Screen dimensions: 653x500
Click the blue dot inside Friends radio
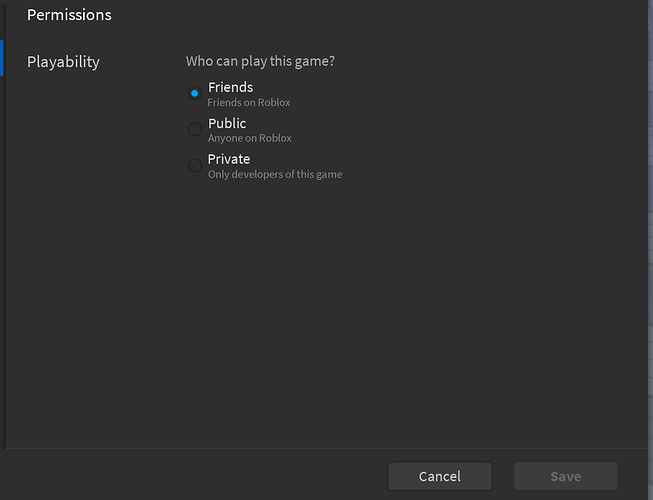pos(194,93)
